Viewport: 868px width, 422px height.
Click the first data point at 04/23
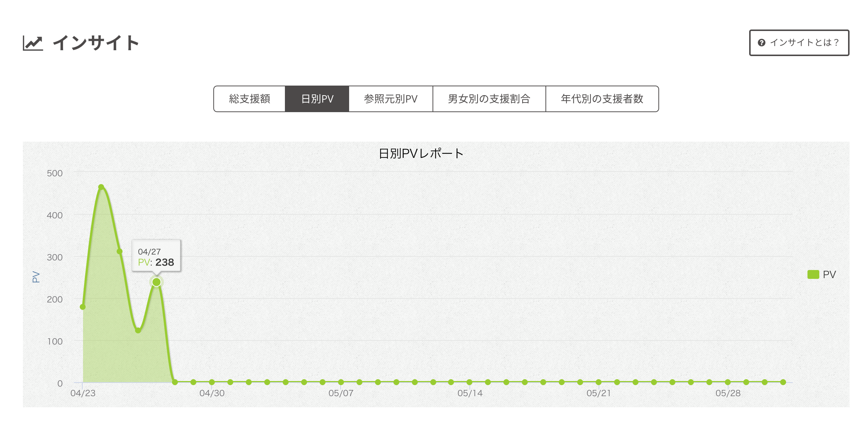[x=83, y=307]
